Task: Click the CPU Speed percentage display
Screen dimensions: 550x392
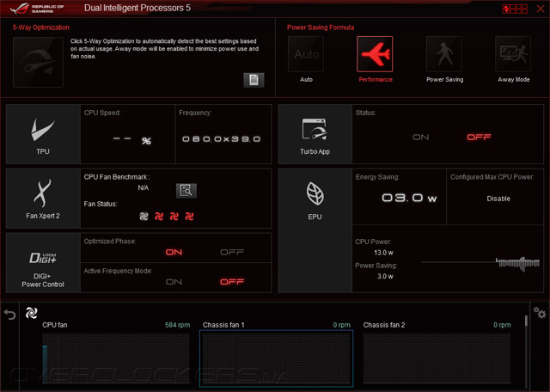Action: click(131, 140)
